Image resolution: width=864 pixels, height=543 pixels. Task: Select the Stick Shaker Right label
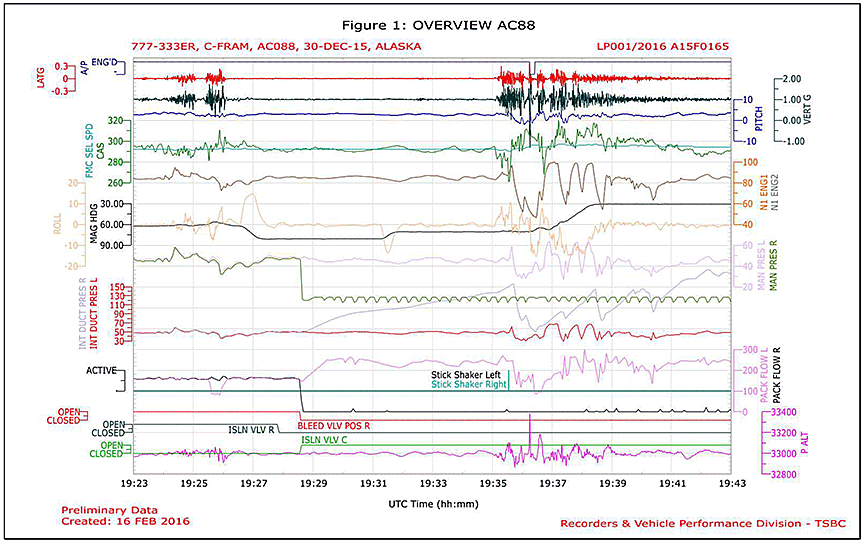point(469,383)
